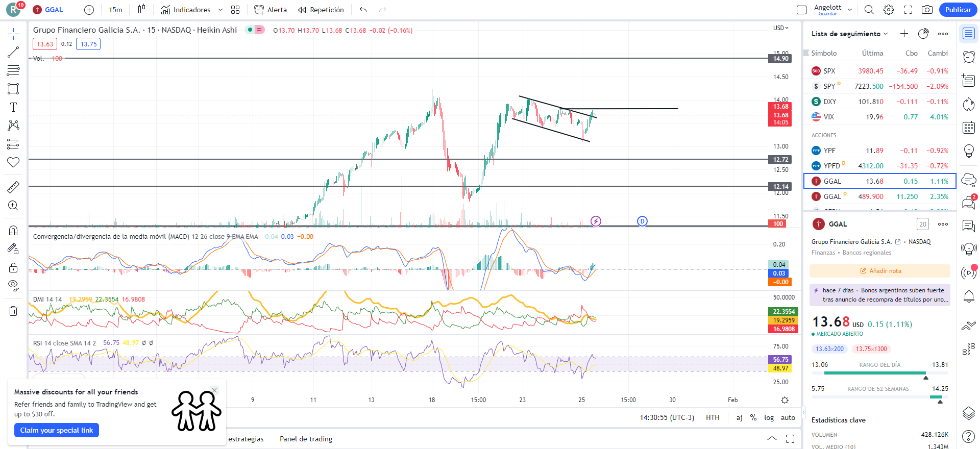Add symbol to watchlist with plus icon
The image size is (980, 449).
904,34
